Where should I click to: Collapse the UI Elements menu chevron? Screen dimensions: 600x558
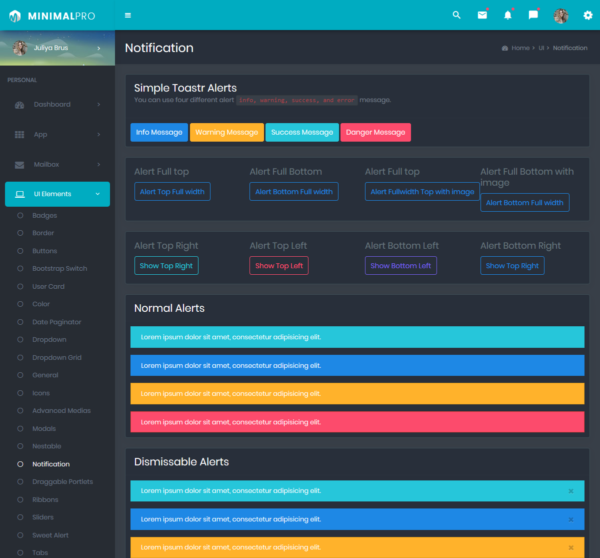98,194
